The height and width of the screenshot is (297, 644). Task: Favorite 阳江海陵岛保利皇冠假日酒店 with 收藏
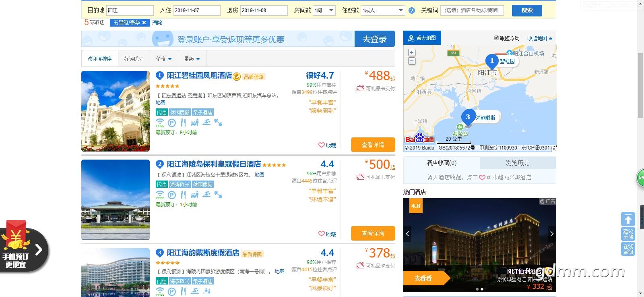pyautogui.click(x=327, y=234)
